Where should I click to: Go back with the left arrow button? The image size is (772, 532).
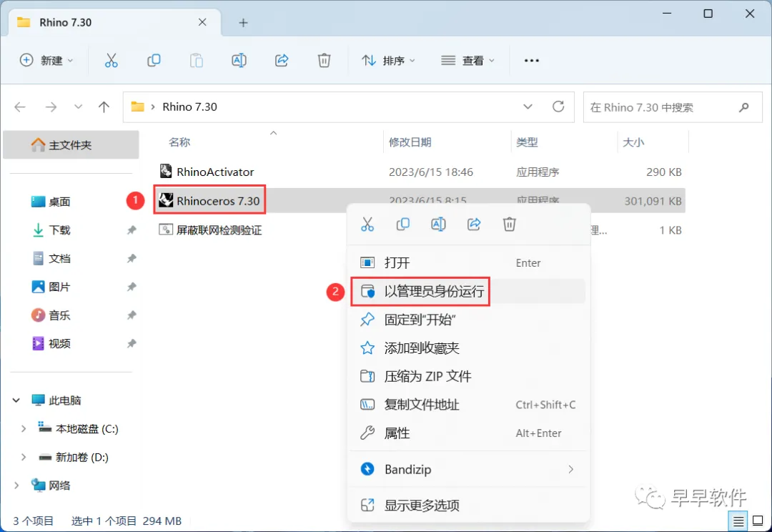pyautogui.click(x=20, y=107)
